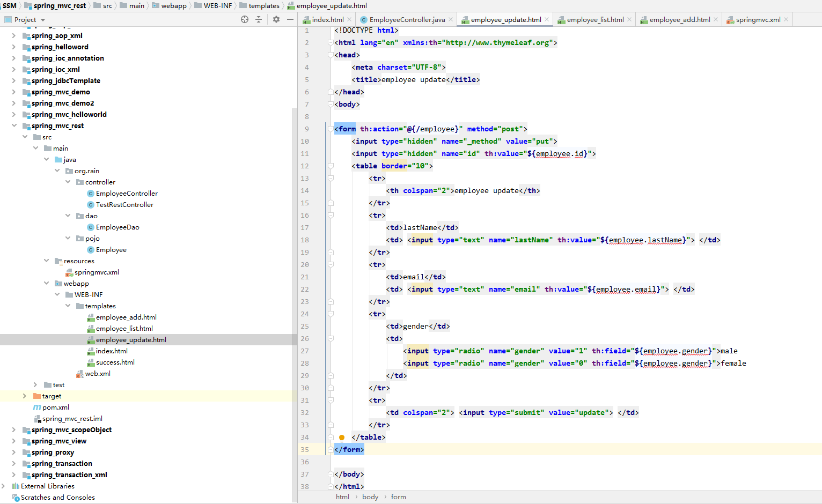Screen dimensions: 822x504
Task: Switch to the EmployeeController.java tab
Action: 407,19
